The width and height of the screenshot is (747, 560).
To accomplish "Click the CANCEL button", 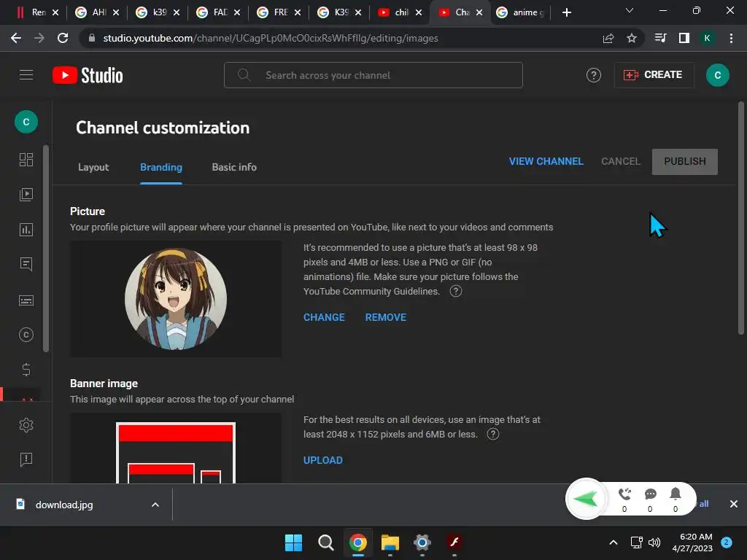I will coord(621,161).
